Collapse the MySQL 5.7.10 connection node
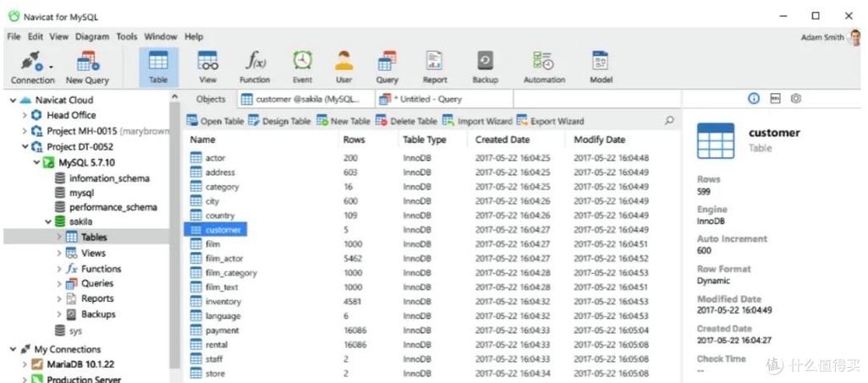868x383 pixels. tap(36, 162)
